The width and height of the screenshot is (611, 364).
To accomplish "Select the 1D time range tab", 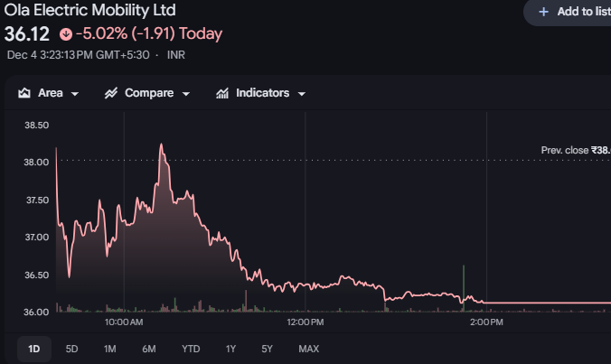I will pyautogui.click(x=33, y=349).
